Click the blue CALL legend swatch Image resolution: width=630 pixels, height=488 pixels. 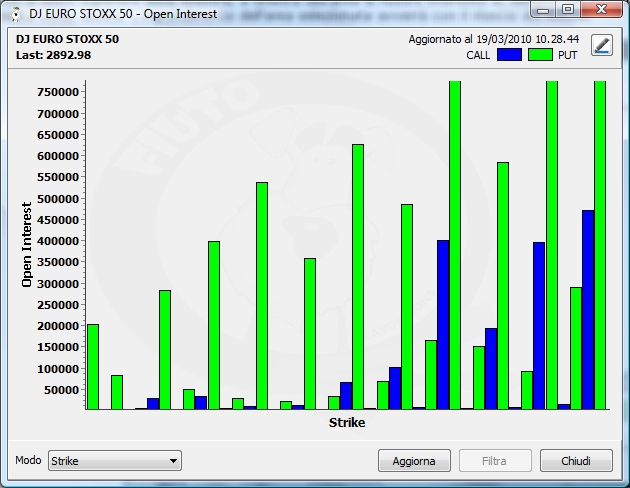(509, 55)
